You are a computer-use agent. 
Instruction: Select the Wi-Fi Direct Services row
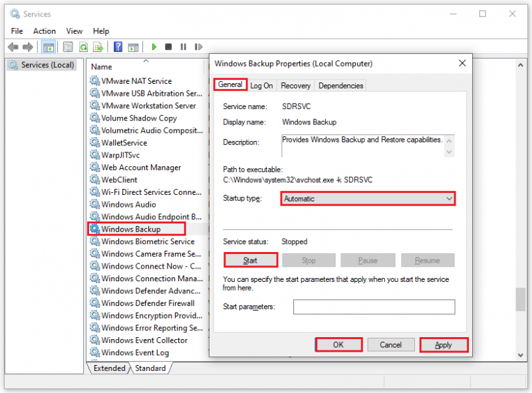146,192
